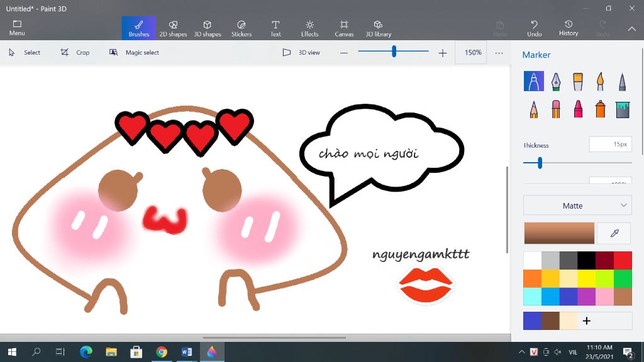This screenshot has width=644, height=362.
Task: Activate the Fill bucket tool
Action: (623, 109)
